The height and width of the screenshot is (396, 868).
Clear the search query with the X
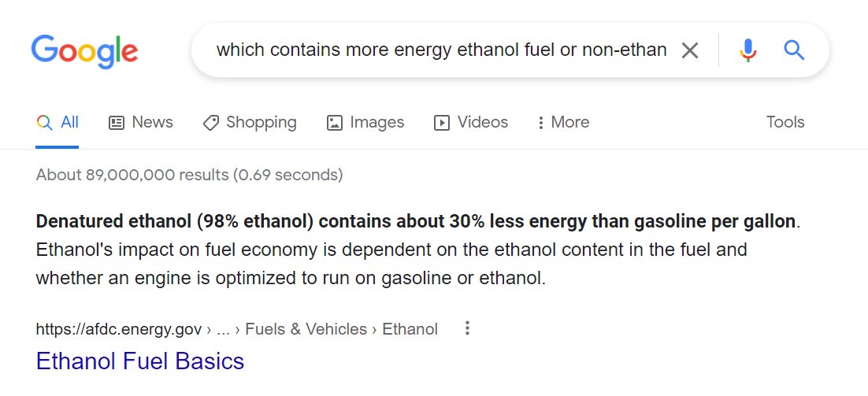pyautogui.click(x=689, y=51)
